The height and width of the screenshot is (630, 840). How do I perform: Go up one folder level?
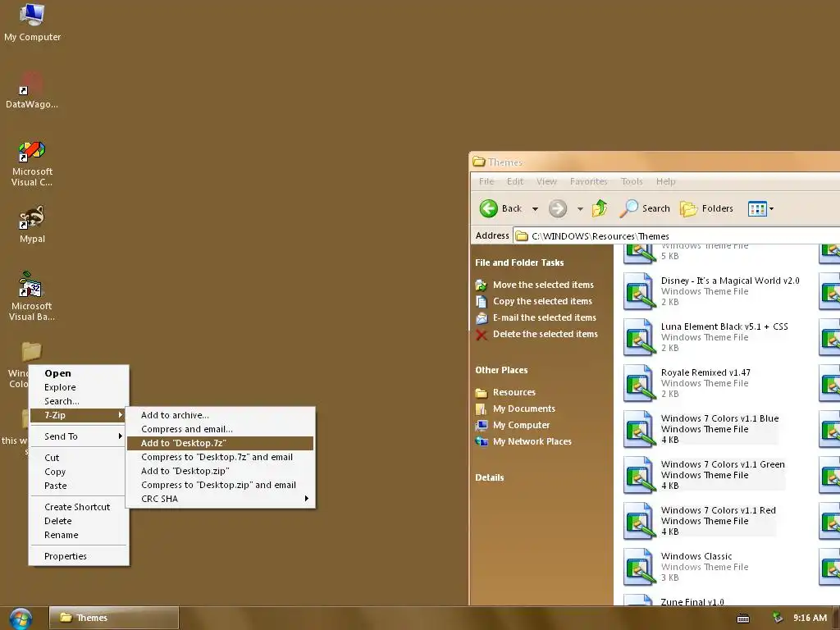point(600,208)
